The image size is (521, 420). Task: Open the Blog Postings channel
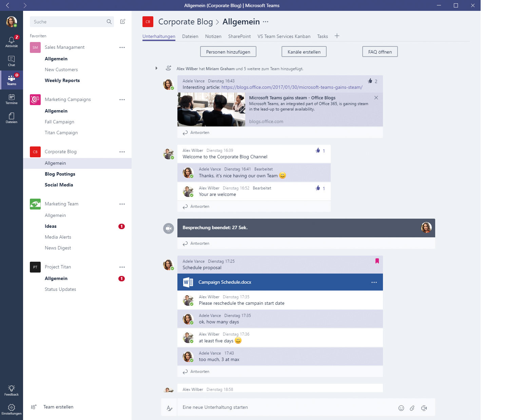coord(60,174)
